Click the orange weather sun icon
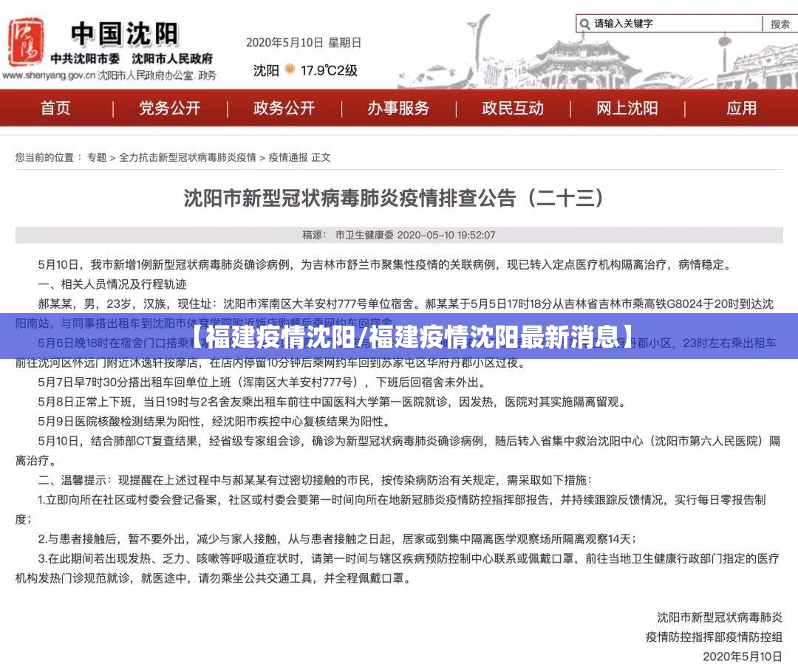 (290, 69)
